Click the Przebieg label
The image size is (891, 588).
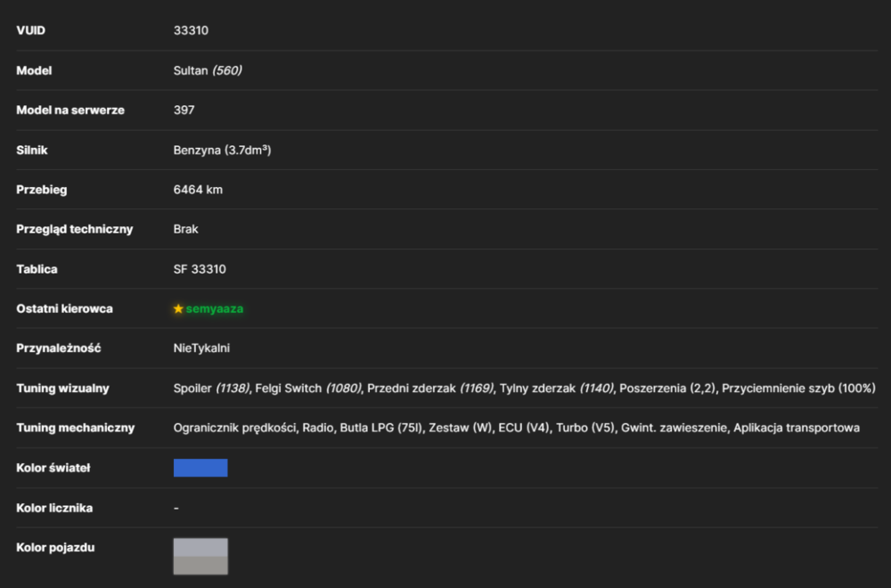(42, 190)
